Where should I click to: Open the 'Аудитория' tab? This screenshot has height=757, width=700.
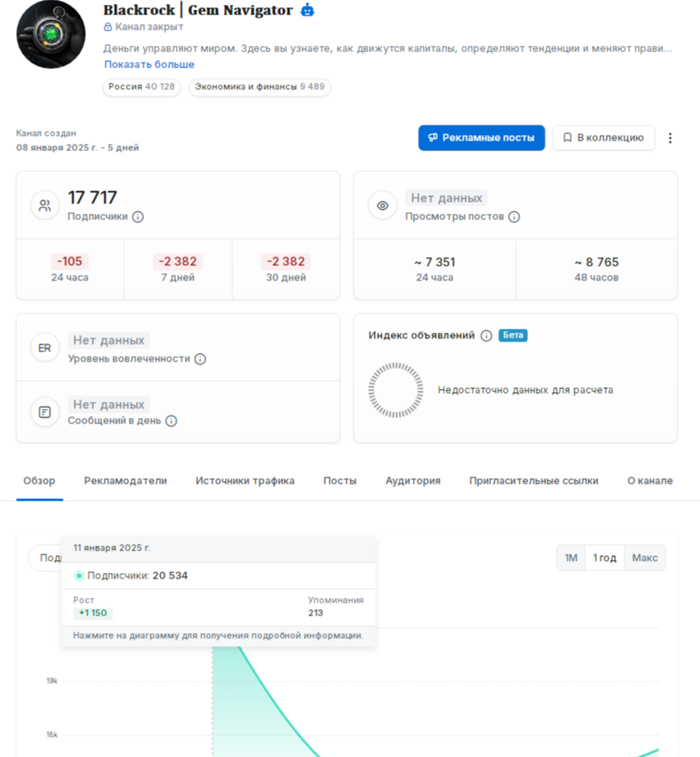click(413, 481)
